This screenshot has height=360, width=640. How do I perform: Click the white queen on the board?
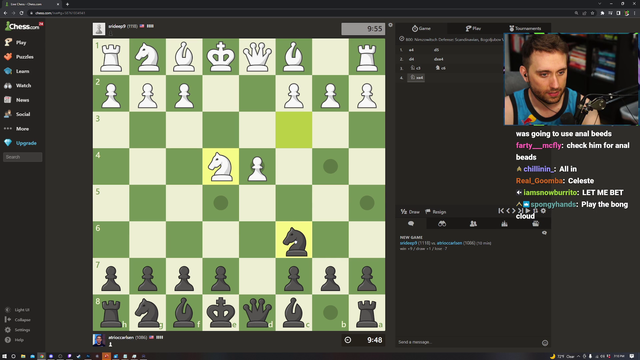click(x=257, y=57)
